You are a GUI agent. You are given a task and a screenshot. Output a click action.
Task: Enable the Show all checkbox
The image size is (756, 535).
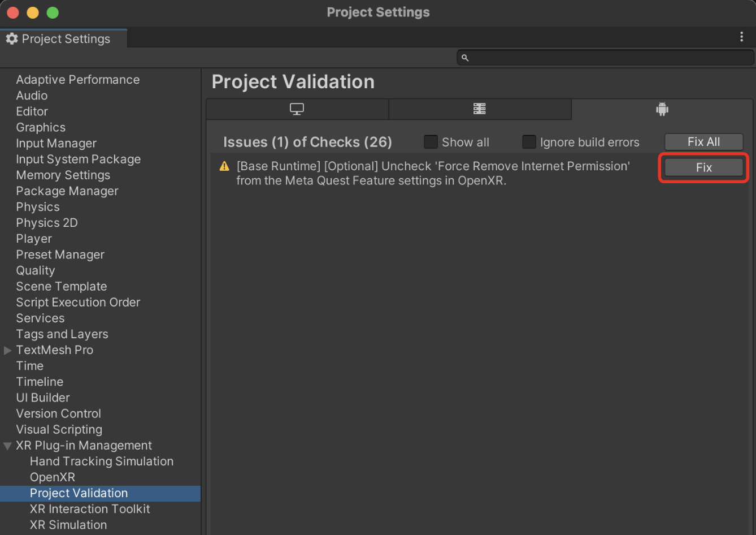point(431,141)
